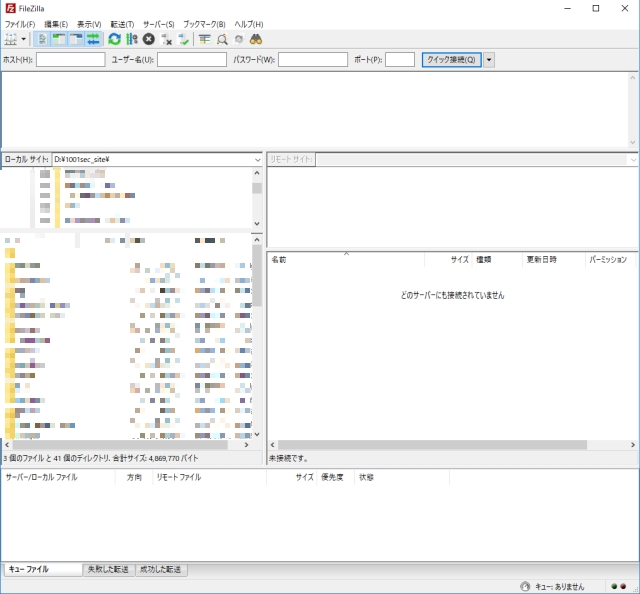Image resolution: width=640 pixels, height=594 pixels.
Task: Click the ホスト(H) input field
Action: coord(70,60)
